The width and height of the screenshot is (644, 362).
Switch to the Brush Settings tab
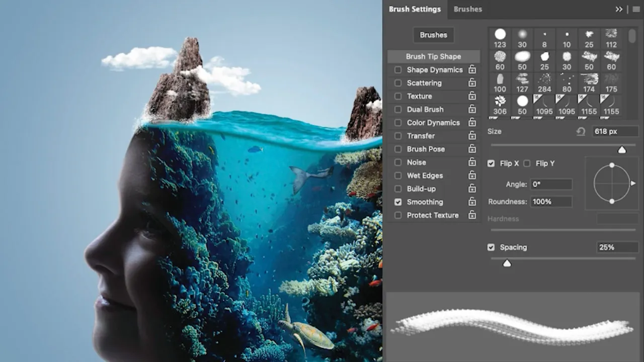coord(415,9)
